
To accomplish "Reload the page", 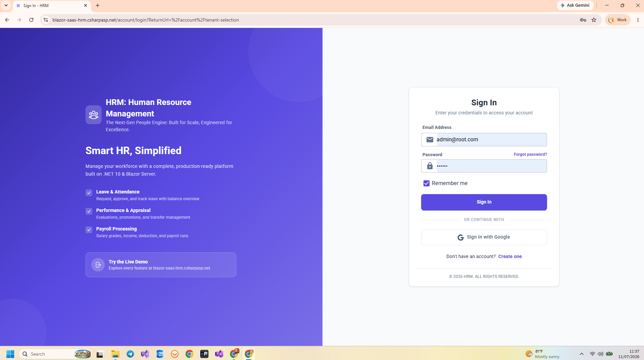I will tap(31, 20).
